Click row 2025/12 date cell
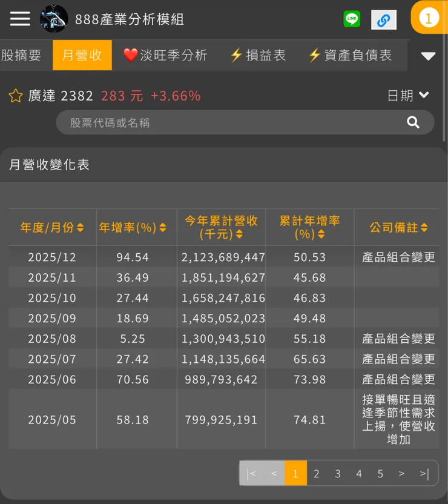 [52, 257]
